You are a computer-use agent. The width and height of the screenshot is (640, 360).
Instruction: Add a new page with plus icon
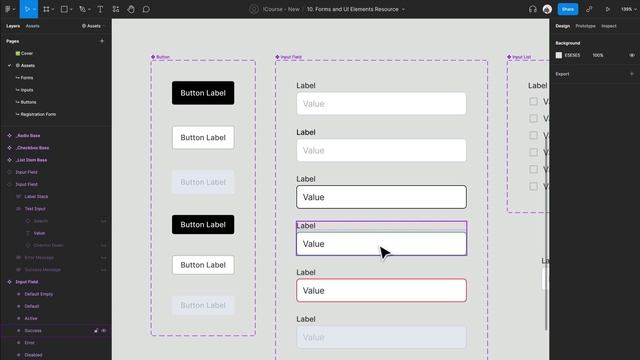click(102, 41)
